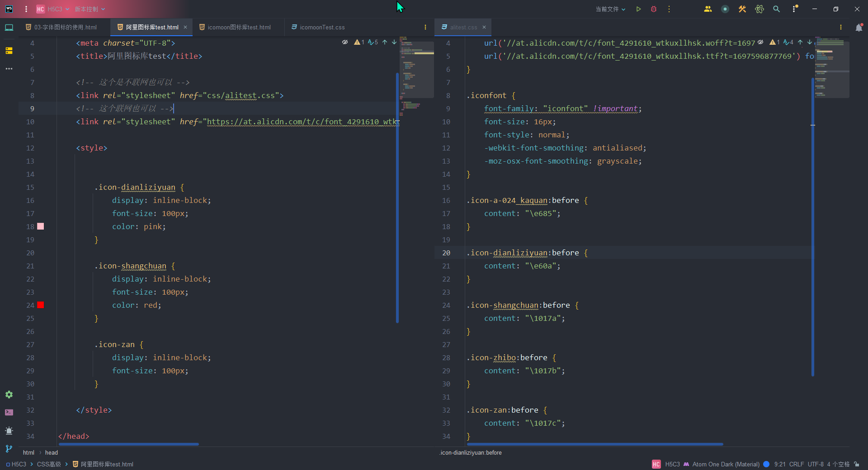Click 阿里图标库test.html in the navigation bar
868x470 pixels.
click(103, 464)
